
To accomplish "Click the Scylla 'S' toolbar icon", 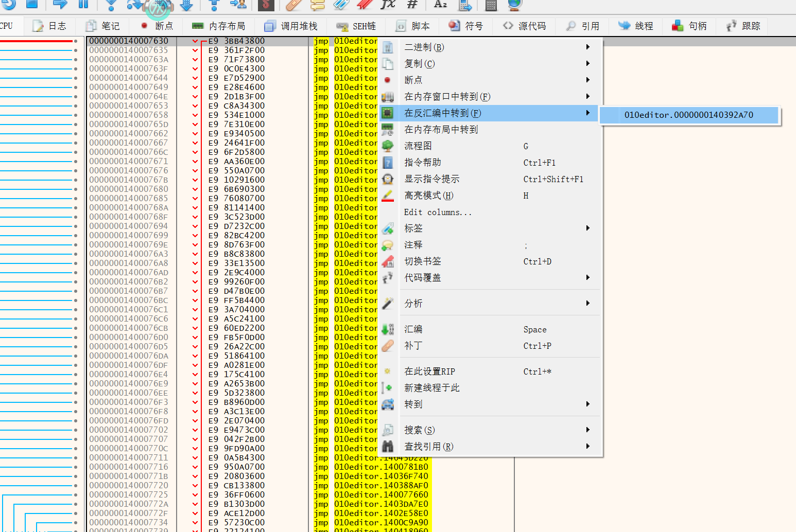I will [266, 5].
